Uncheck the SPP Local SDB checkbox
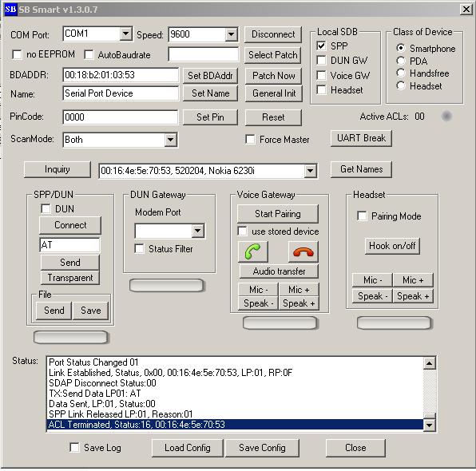The width and height of the screenshot is (476, 471). click(321, 46)
